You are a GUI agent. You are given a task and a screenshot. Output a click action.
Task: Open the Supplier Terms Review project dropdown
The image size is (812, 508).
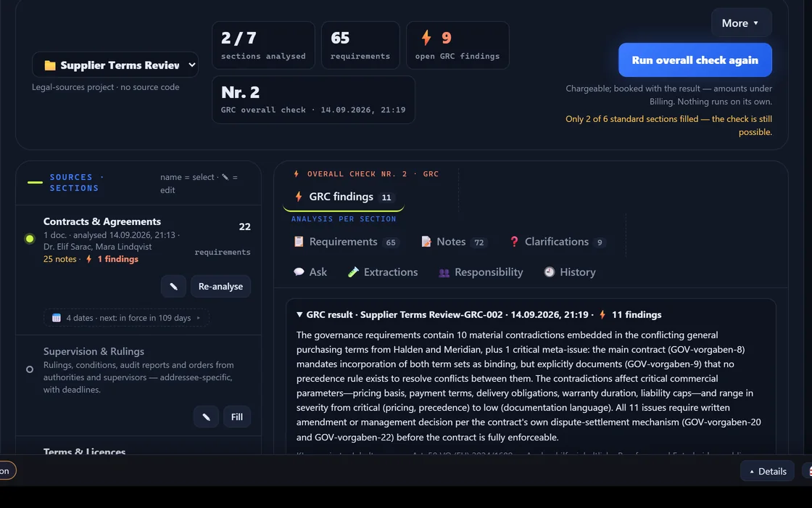115,65
